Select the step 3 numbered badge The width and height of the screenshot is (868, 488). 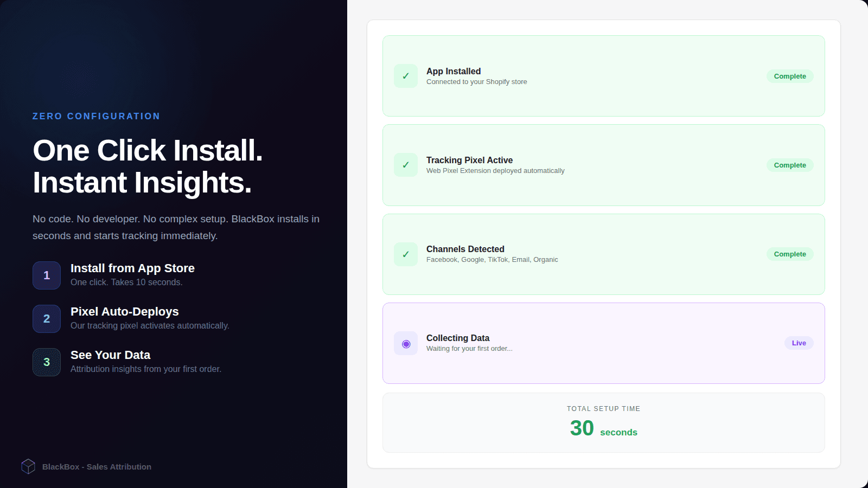click(46, 362)
